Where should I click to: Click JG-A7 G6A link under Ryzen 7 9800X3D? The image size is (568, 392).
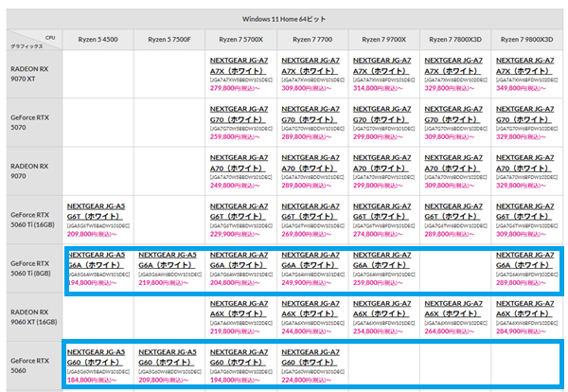(527, 260)
